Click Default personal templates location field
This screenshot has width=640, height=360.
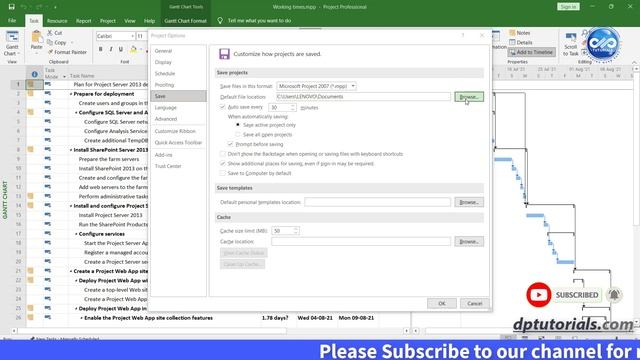click(378, 202)
